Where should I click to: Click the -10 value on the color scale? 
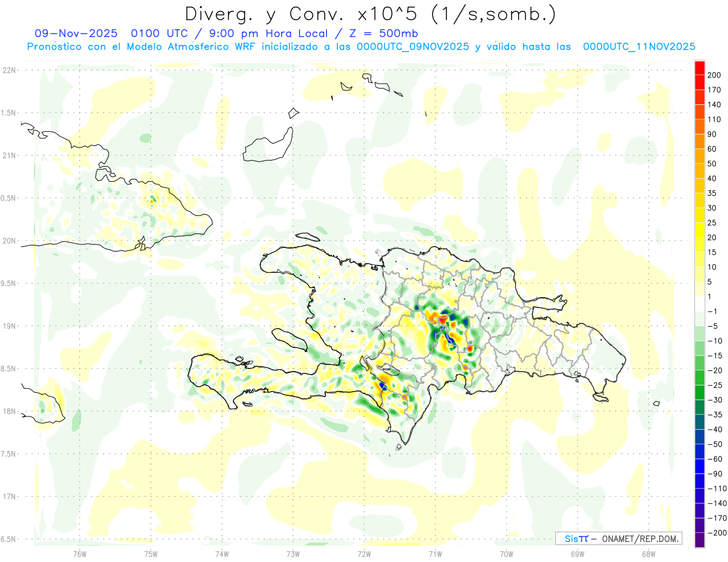point(714,341)
